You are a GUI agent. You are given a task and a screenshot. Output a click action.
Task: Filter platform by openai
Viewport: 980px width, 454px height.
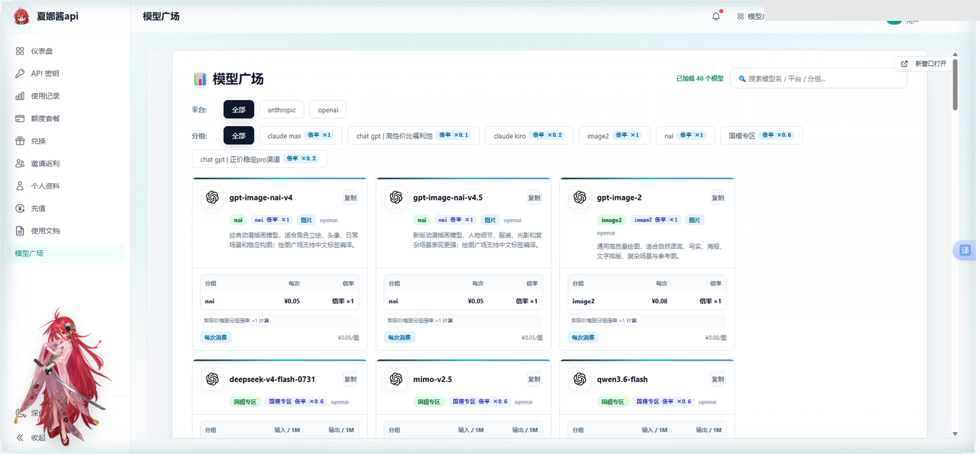(x=328, y=109)
